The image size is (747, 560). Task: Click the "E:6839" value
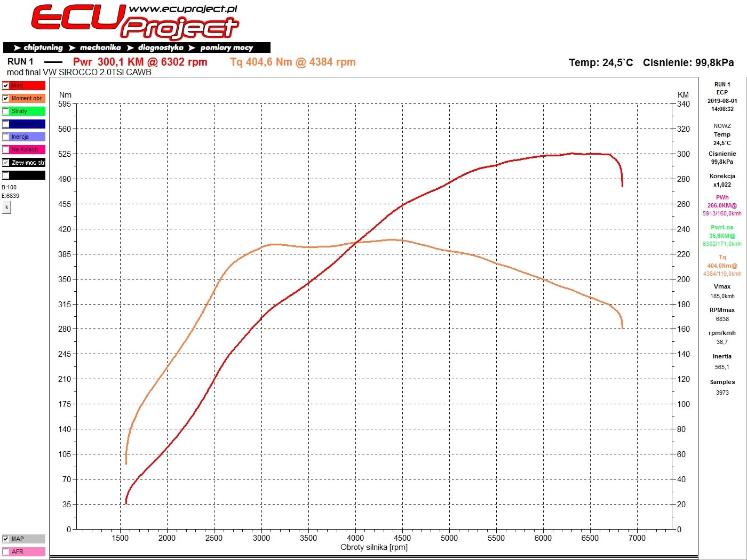click(11, 196)
